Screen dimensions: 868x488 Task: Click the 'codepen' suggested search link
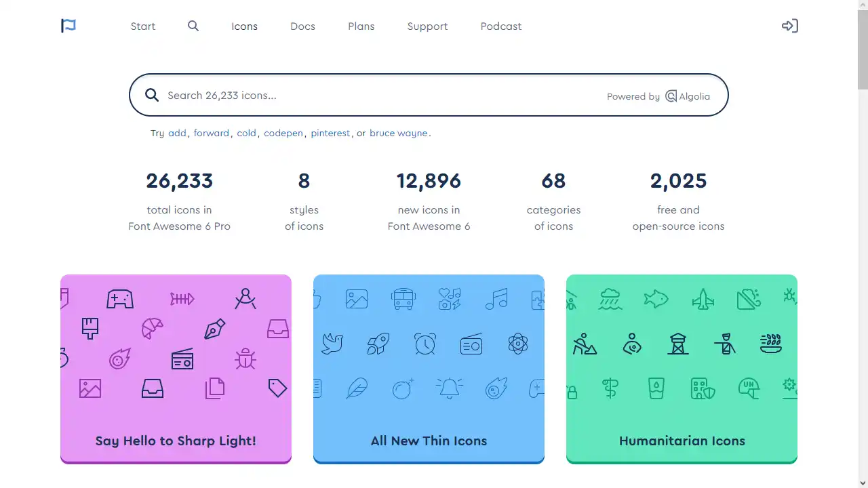(283, 134)
